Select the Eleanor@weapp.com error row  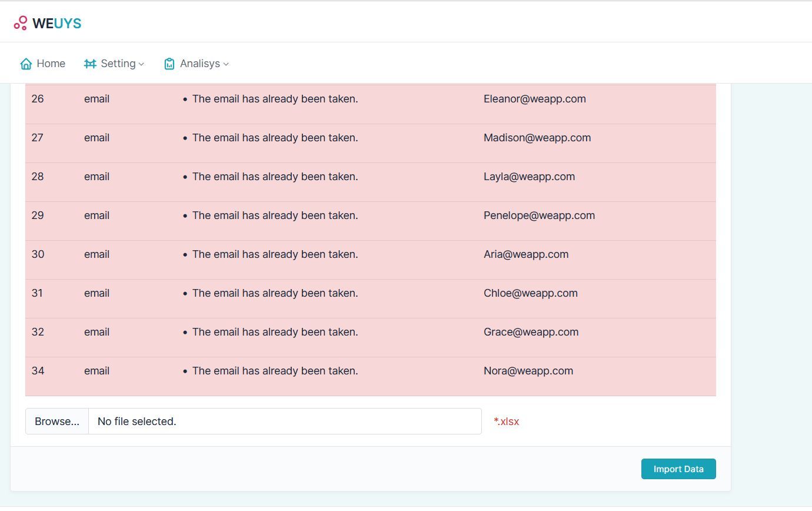(x=371, y=99)
